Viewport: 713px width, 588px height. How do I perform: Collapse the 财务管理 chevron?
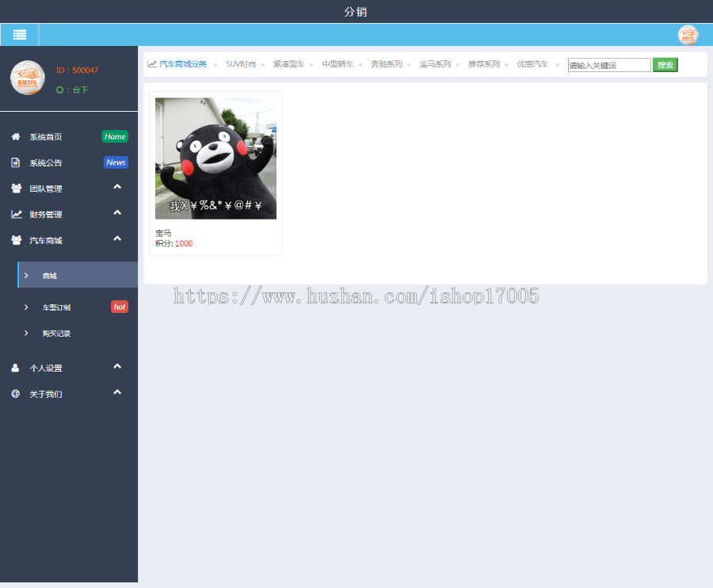(117, 213)
